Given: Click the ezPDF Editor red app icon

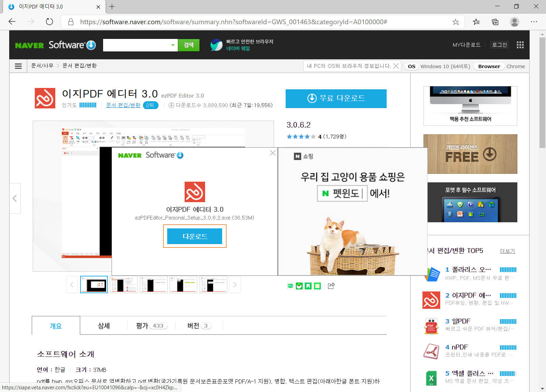Looking at the screenshot, I should 45,98.
